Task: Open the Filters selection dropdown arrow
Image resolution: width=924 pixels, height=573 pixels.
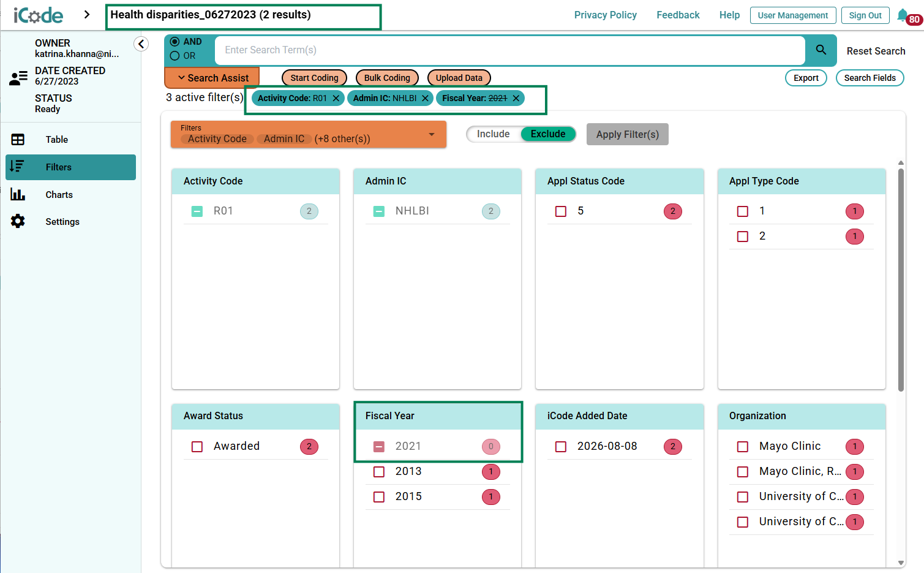Action: (432, 134)
